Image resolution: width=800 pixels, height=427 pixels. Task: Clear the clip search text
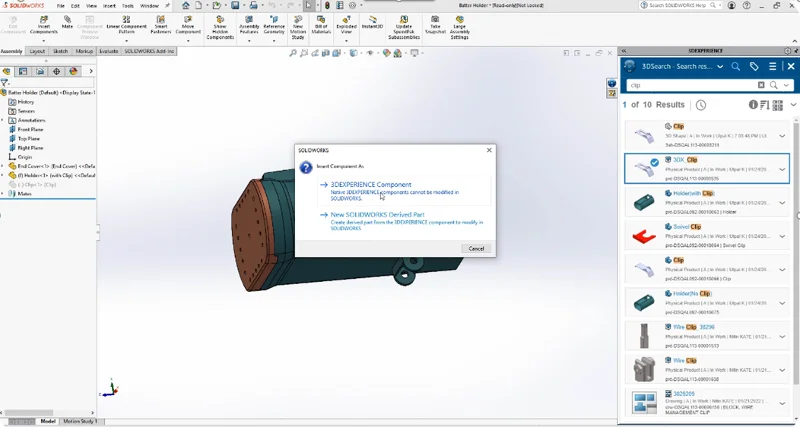(x=761, y=85)
